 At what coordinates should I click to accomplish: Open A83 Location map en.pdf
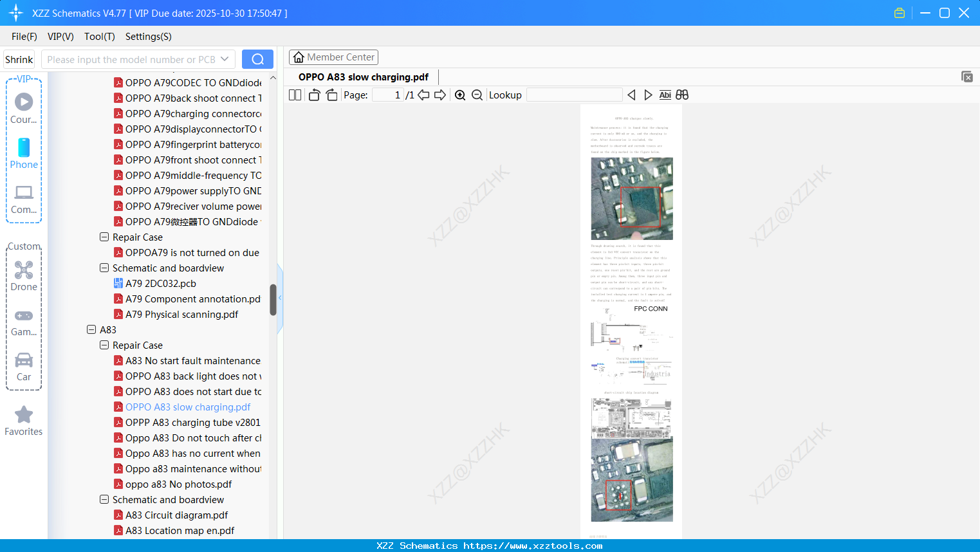[174, 531]
